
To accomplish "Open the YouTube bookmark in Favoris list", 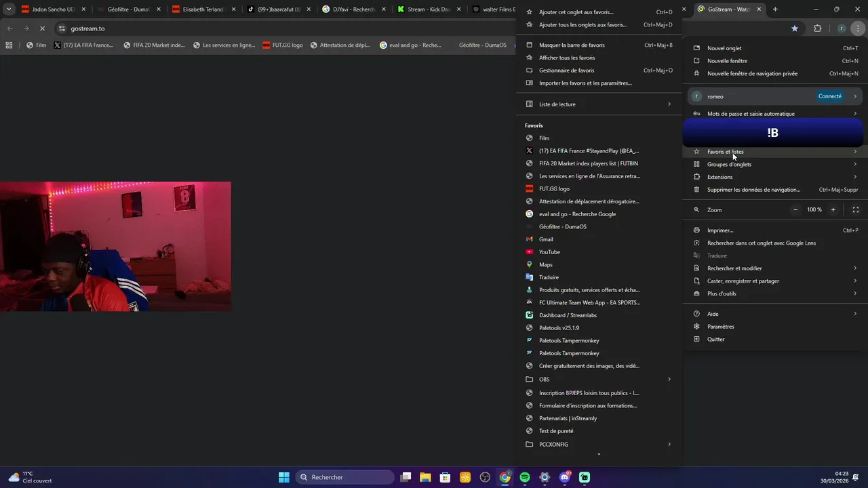I will 599,252.
